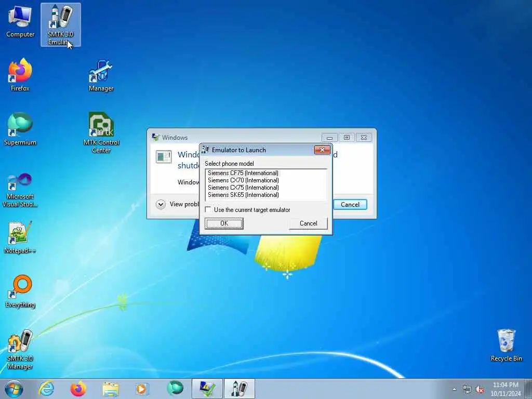Screen dimensions: 532x399
Task: Switch to the SMTK emulator taskbar item
Action: (239, 389)
